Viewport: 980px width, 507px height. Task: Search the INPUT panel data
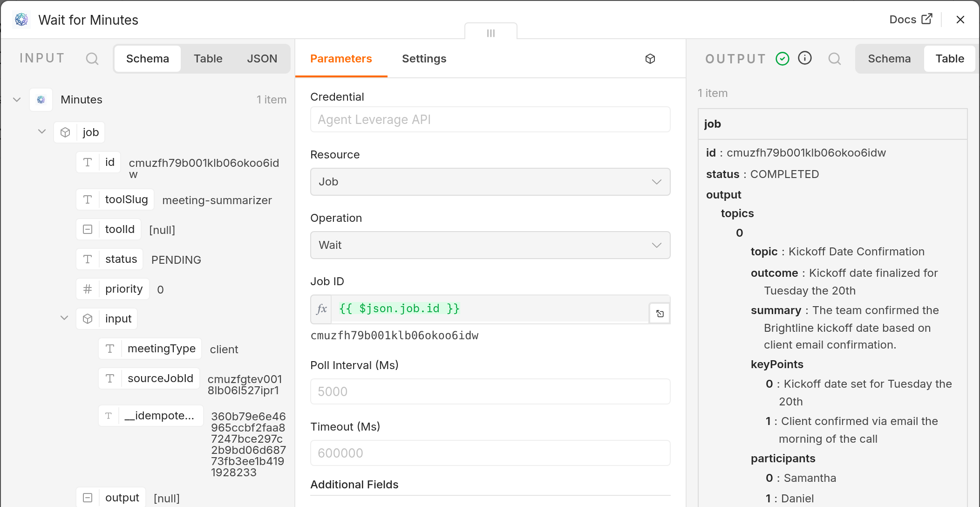[92, 59]
